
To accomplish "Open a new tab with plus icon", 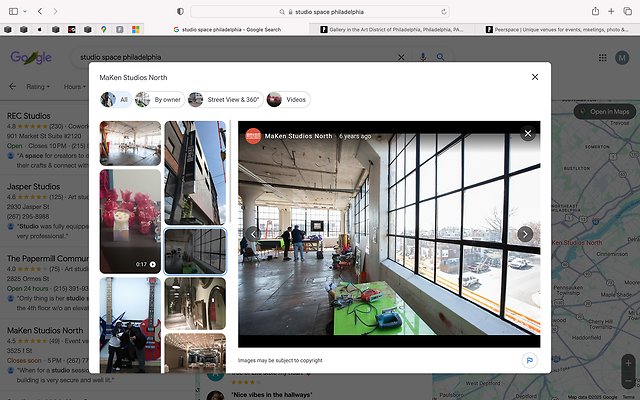I will tap(612, 11).
